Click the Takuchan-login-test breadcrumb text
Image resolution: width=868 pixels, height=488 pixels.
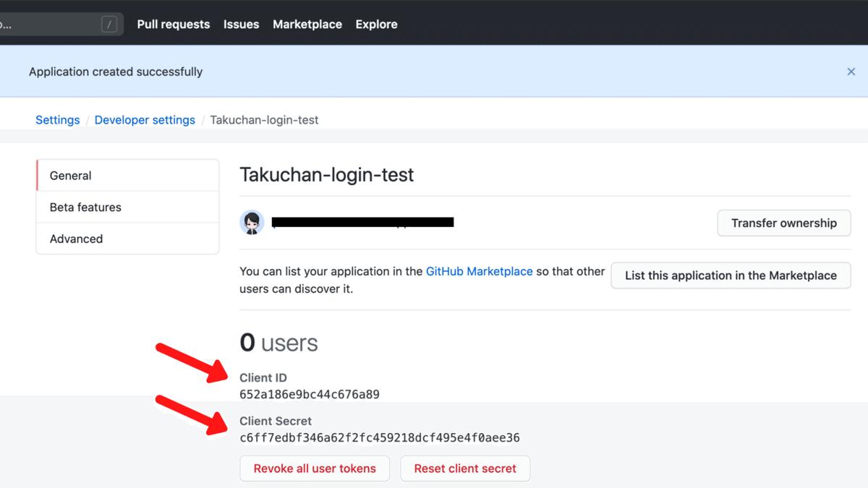click(264, 120)
